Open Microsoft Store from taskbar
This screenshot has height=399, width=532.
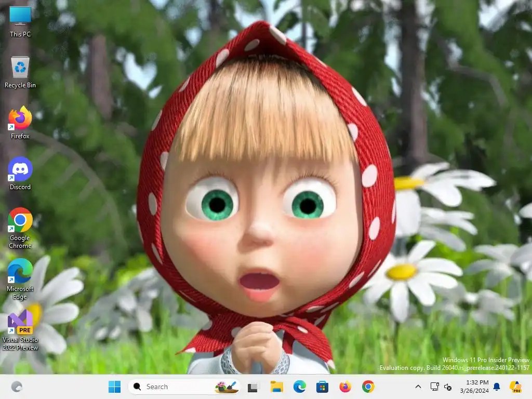[x=322, y=387]
